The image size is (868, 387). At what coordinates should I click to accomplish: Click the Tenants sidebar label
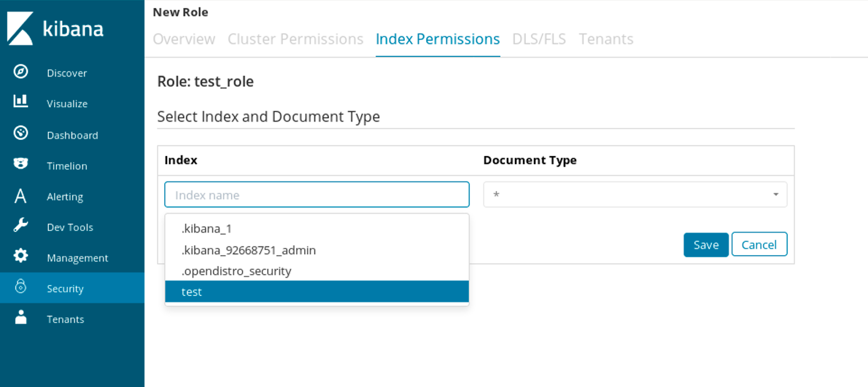click(x=66, y=319)
